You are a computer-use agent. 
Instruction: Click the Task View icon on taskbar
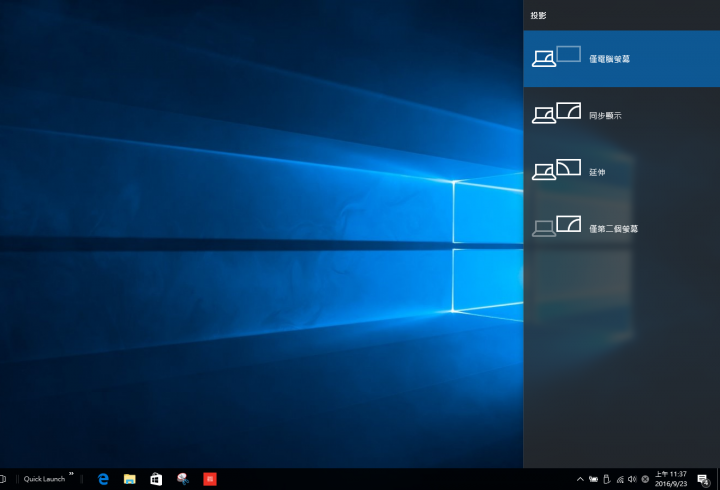[3, 479]
